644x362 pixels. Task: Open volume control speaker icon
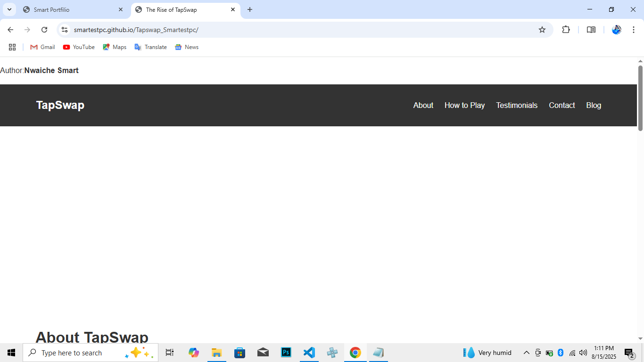point(583,353)
